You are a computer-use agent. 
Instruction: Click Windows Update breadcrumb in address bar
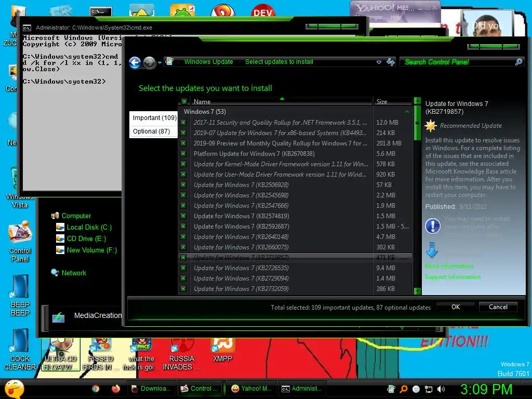208,62
